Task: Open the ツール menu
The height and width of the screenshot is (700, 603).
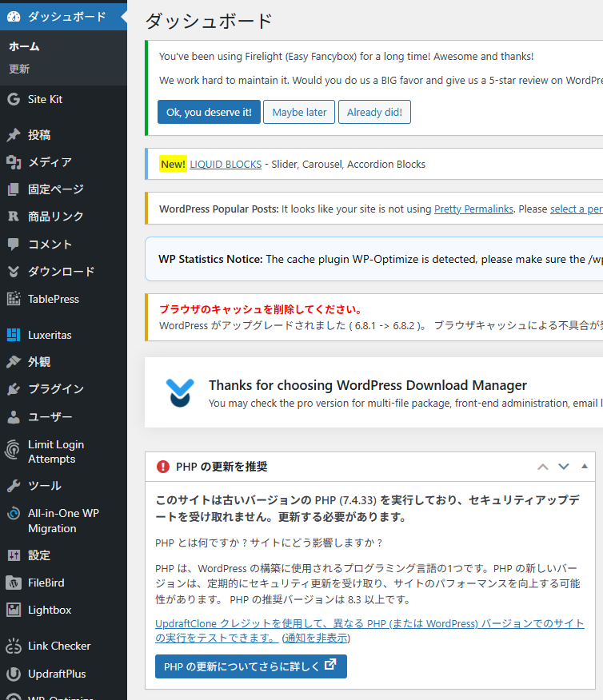Action: click(x=63, y=485)
